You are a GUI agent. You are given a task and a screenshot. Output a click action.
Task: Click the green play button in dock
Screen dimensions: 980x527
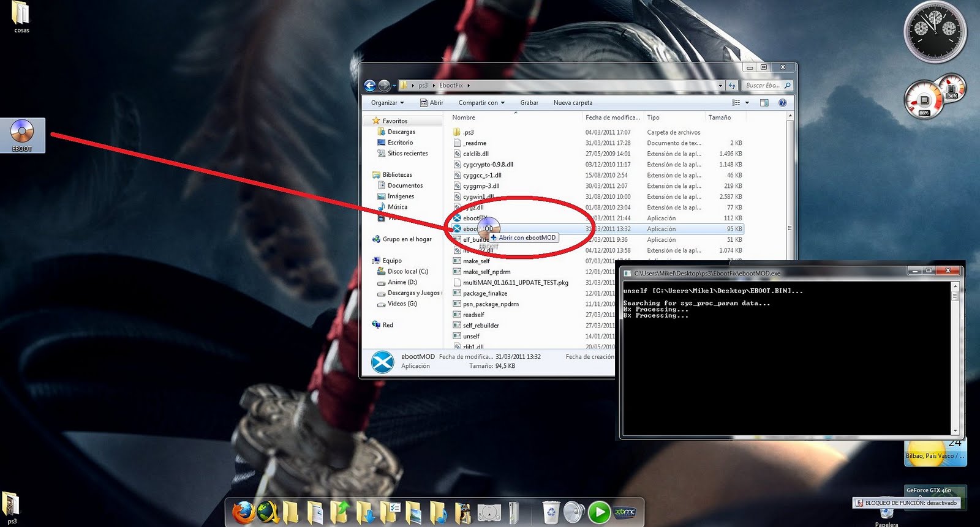(x=599, y=512)
